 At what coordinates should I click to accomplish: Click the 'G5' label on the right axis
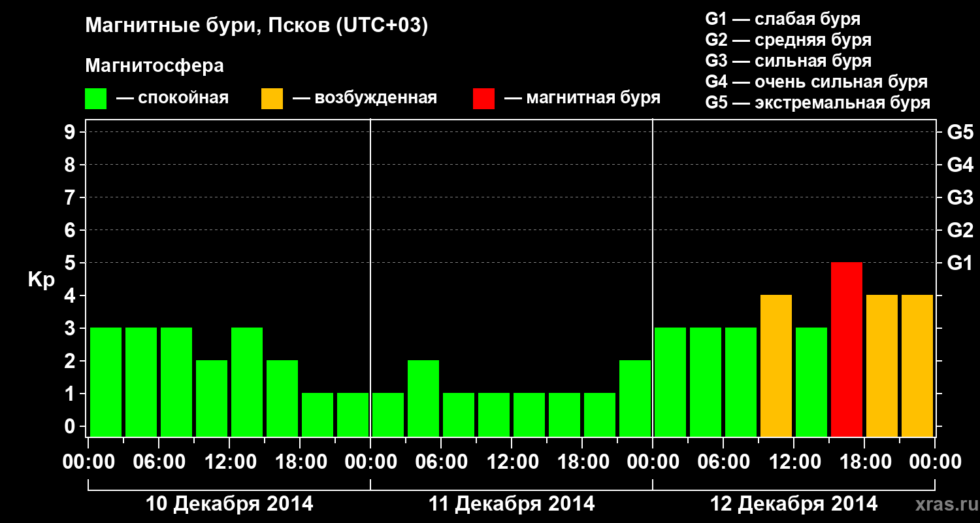click(960, 132)
